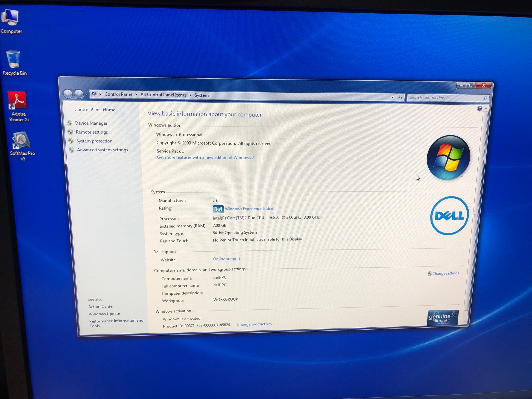Click the blue help question mark icon

pyautogui.click(x=479, y=109)
